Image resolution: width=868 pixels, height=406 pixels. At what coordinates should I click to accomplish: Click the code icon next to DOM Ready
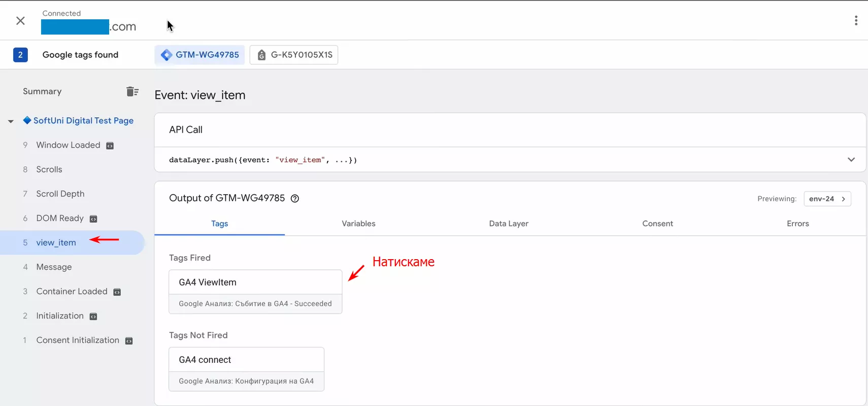click(x=93, y=219)
